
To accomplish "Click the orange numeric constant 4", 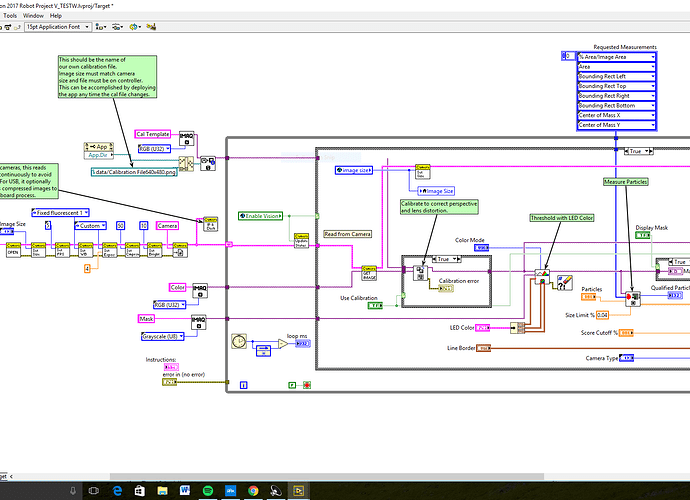I will tap(87, 268).
